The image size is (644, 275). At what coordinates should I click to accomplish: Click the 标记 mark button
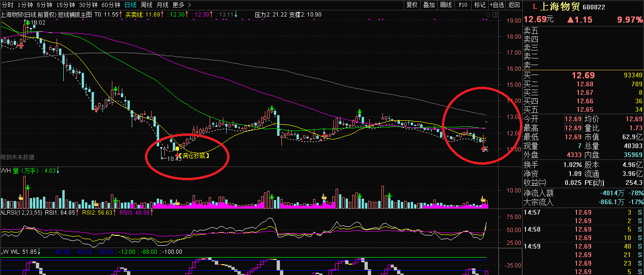pos(480,5)
